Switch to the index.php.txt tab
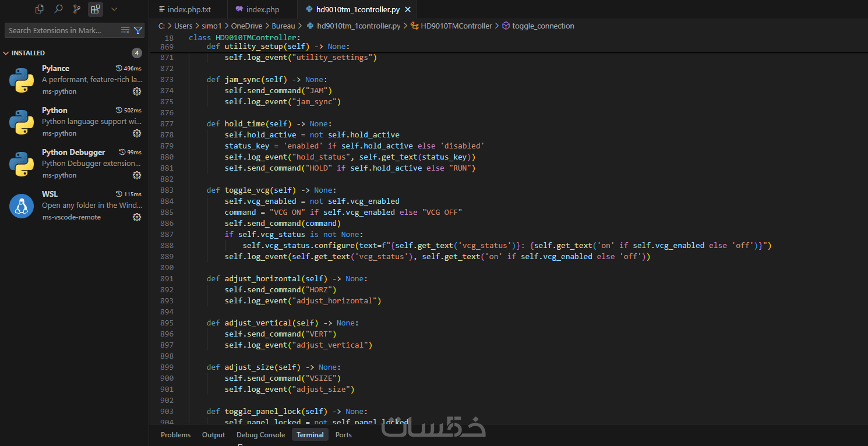The image size is (868, 446). 189,10
